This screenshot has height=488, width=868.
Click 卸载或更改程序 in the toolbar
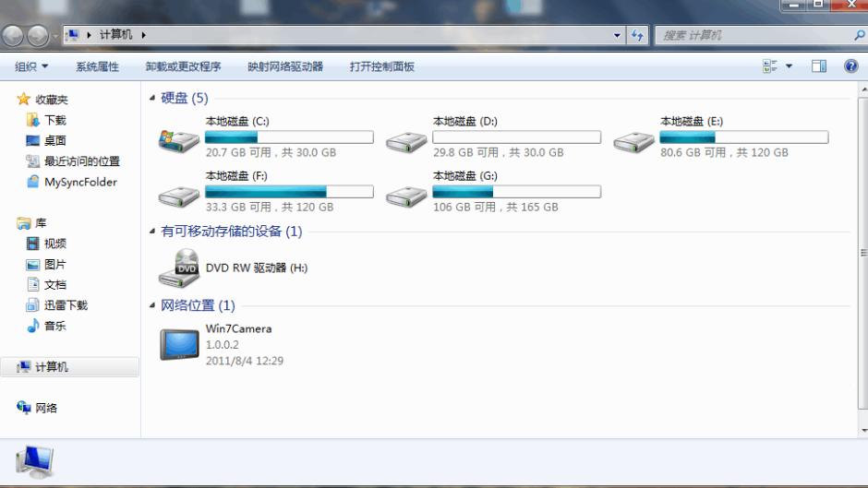(x=183, y=66)
